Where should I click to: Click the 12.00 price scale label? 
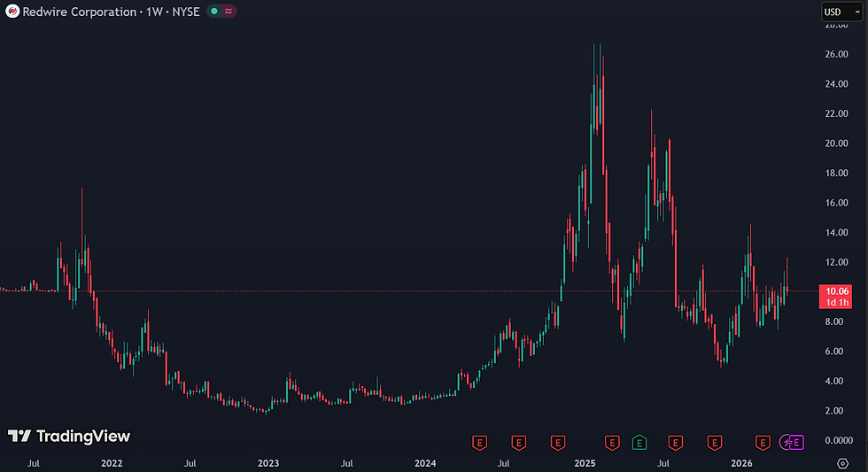[836, 262]
